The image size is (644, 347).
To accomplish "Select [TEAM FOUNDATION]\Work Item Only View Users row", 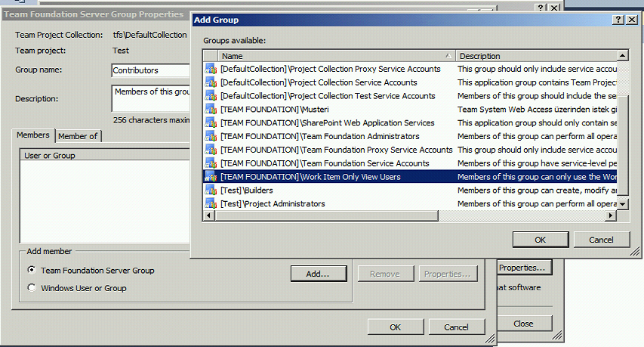I will pyautogui.click(x=410, y=177).
